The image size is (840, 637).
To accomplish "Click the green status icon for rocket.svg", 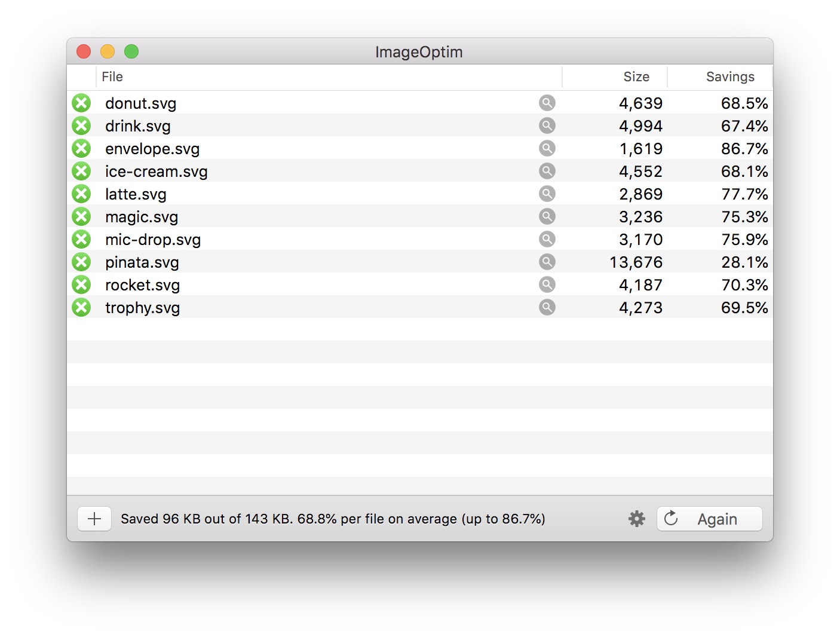I will [81, 284].
